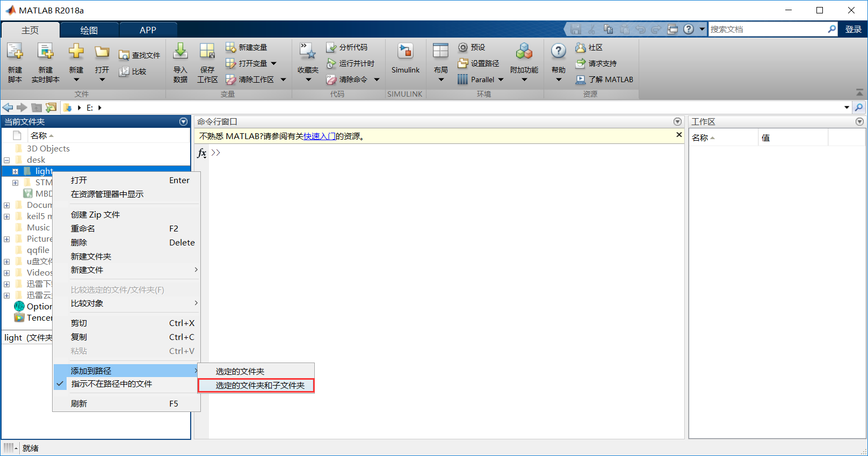Collapse the desk folder tree node

pyautogui.click(x=6, y=160)
